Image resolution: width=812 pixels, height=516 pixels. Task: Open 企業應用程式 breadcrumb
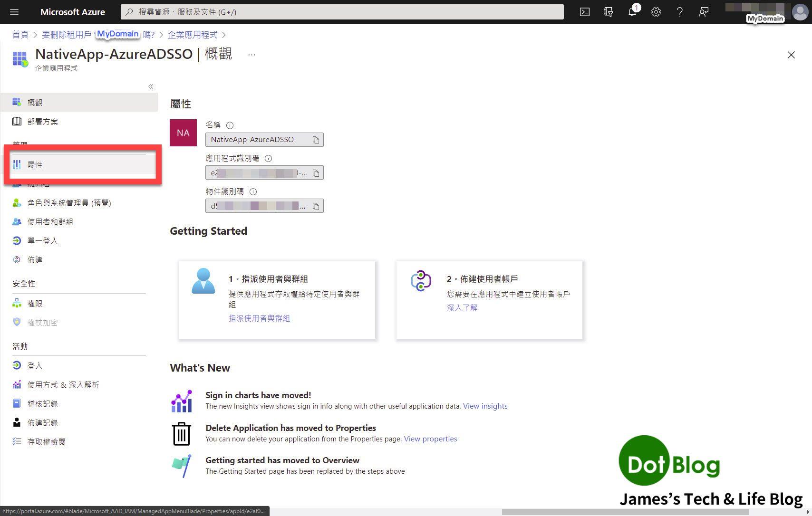point(192,35)
